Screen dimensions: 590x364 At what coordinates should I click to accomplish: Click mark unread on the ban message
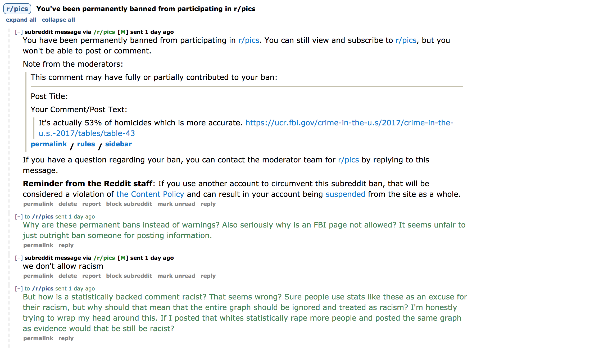(175, 204)
